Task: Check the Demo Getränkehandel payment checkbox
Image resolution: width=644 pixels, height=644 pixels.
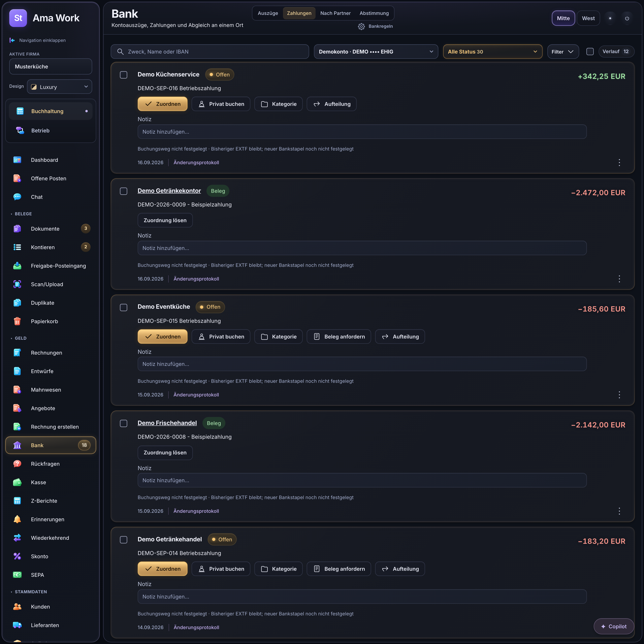Action: click(124, 540)
